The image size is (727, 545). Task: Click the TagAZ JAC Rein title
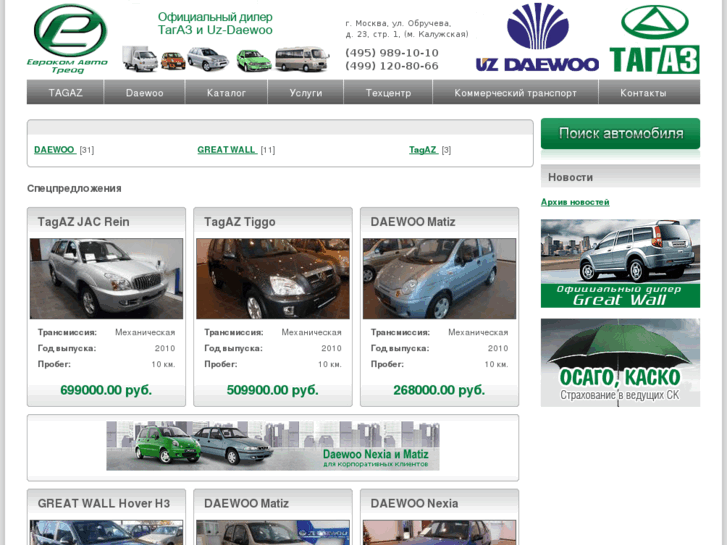coord(83,222)
